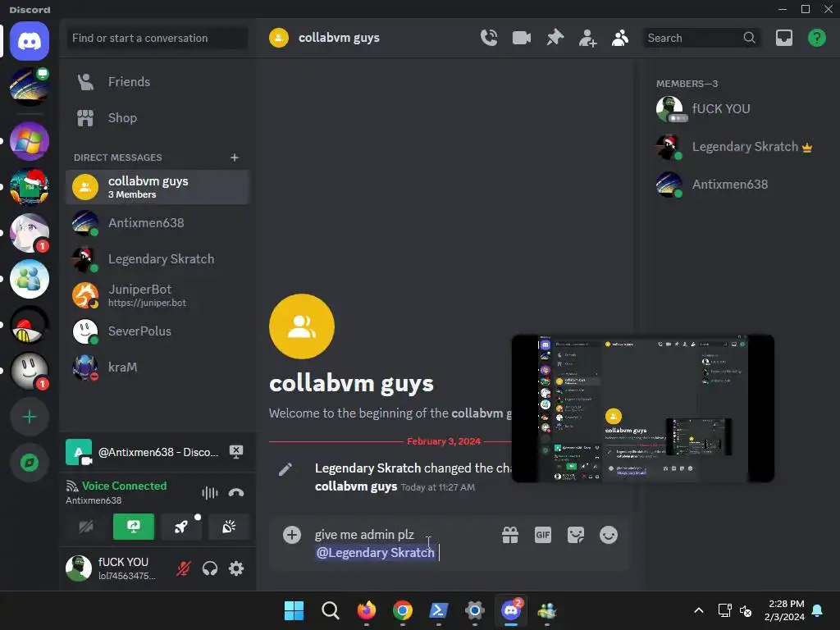Open the smiley face server with notification

pos(30,371)
